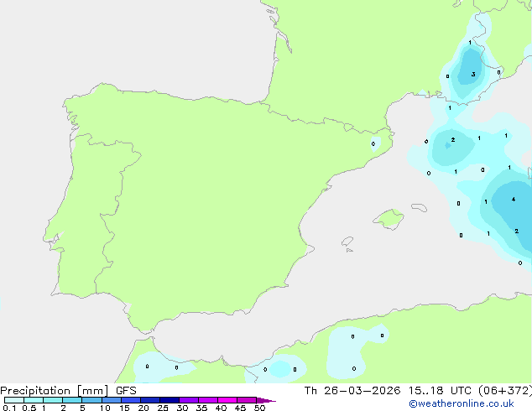This screenshot has height=411, width=532.
Task: Click the 'GFS' model label
Action: (x=126, y=391)
